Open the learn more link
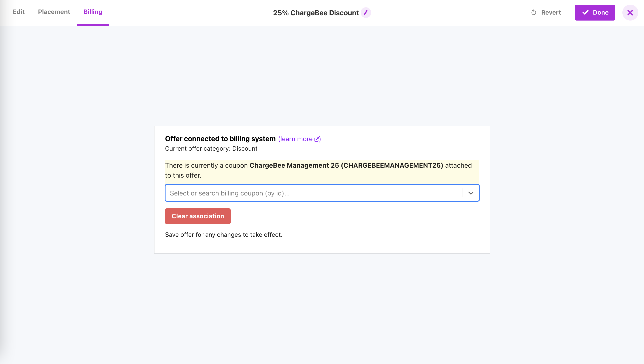This screenshot has width=644, height=364. (x=296, y=139)
